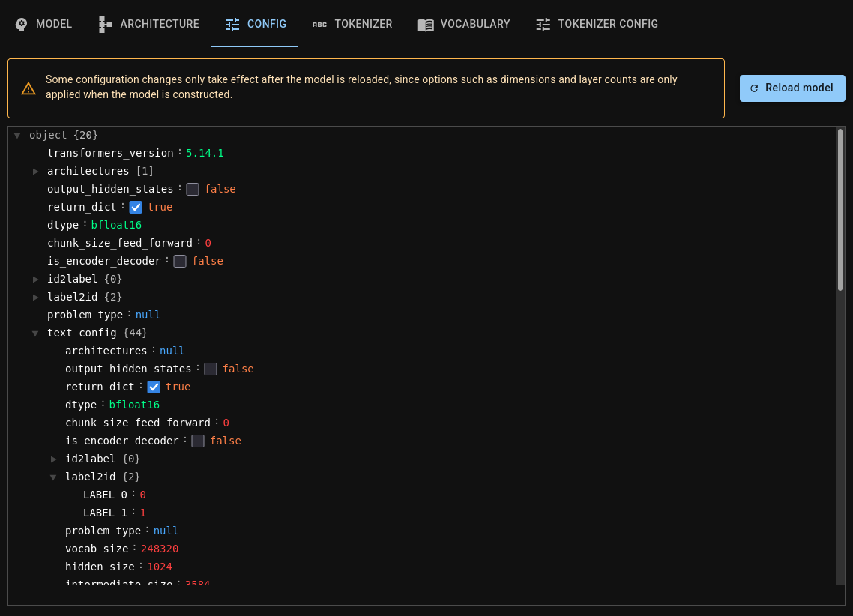Click text_config architectures null value
This screenshot has height=616, width=853.
point(172,351)
